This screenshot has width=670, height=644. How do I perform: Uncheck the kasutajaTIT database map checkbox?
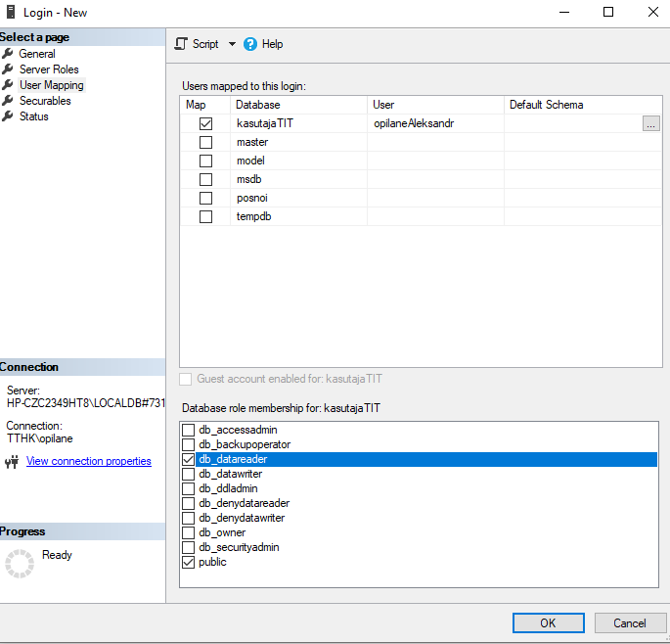205,124
